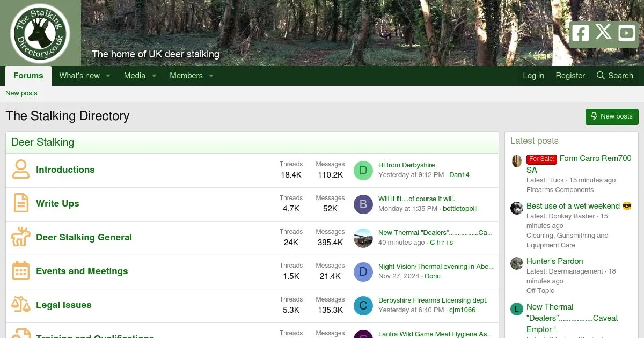Open the Deer Stalking category heading
This screenshot has height=338, width=644.
click(x=43, y=142)
